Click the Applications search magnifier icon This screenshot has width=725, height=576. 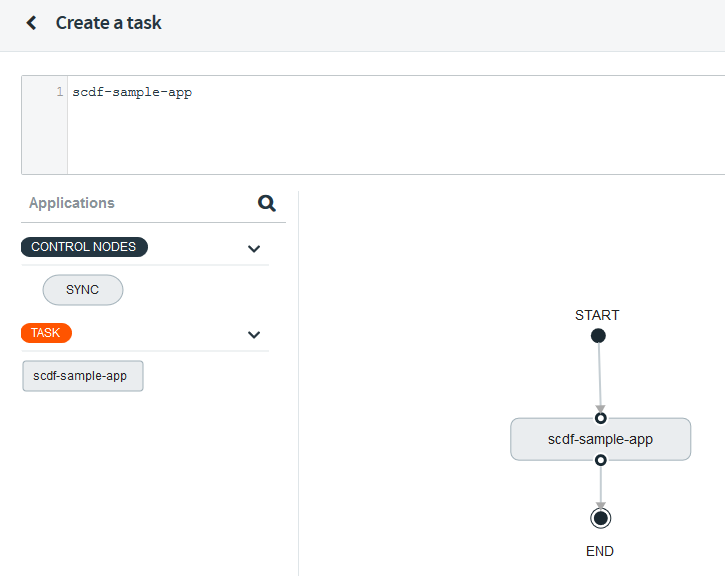pyautogui.click(x=267, y=203)
